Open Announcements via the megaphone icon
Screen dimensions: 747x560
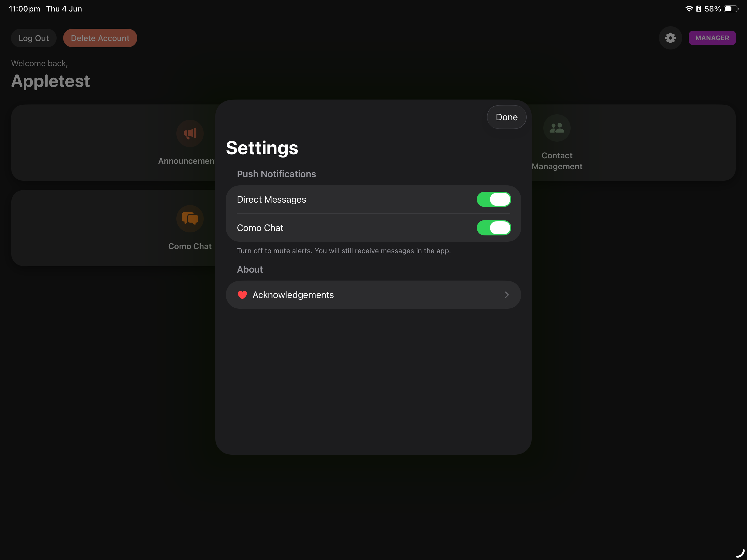[x=190, y=133]
